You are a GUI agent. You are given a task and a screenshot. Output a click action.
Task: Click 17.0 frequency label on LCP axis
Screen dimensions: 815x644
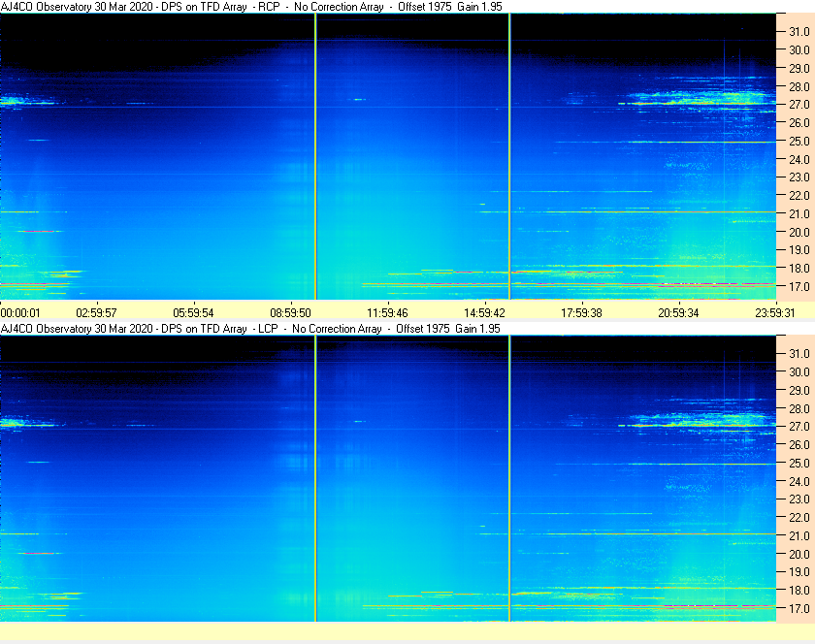pyautogui.click(x=799, y=608)
